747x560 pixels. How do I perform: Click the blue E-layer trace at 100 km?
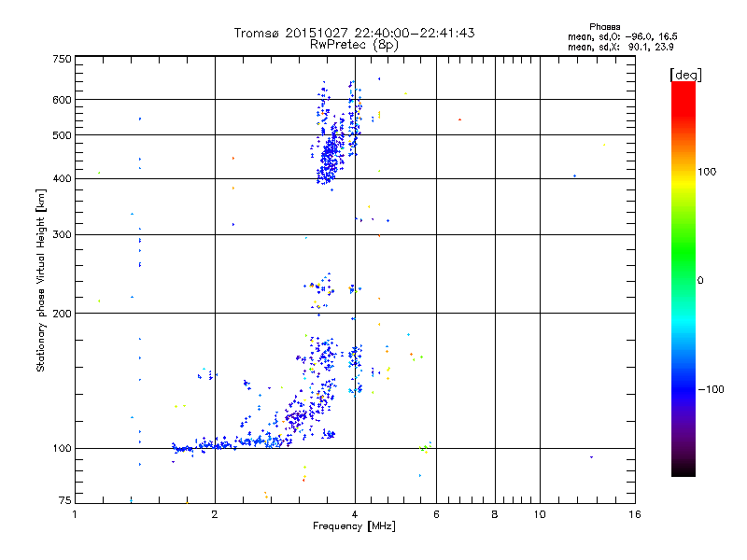231,444
